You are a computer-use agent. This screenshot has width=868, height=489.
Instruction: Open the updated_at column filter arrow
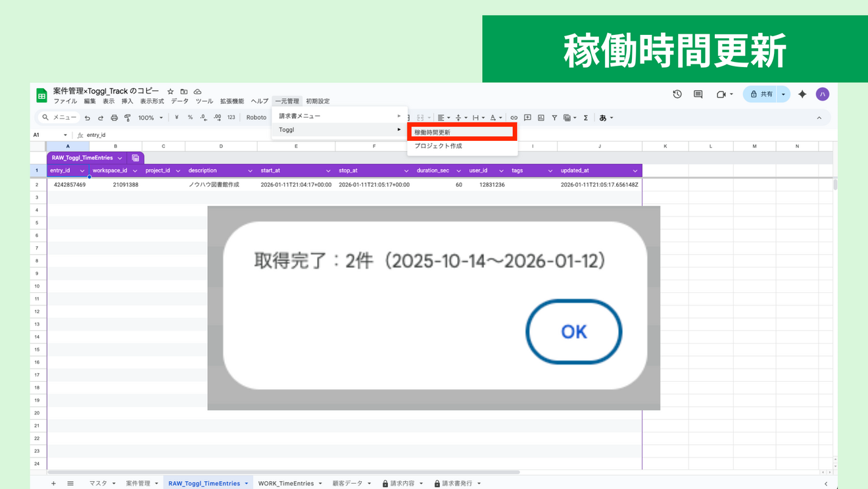(x=635, y=171)
